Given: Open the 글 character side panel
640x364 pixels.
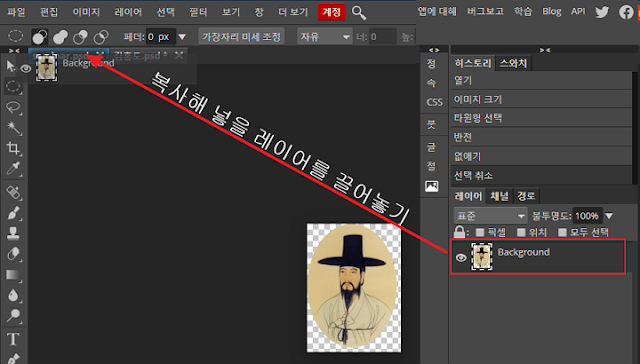Looking at the screenshot, I should point(431,147).
